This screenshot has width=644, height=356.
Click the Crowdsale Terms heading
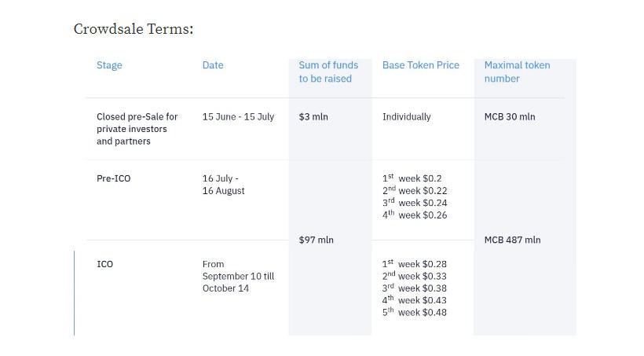pyautogui.click(x=134, y=29)
